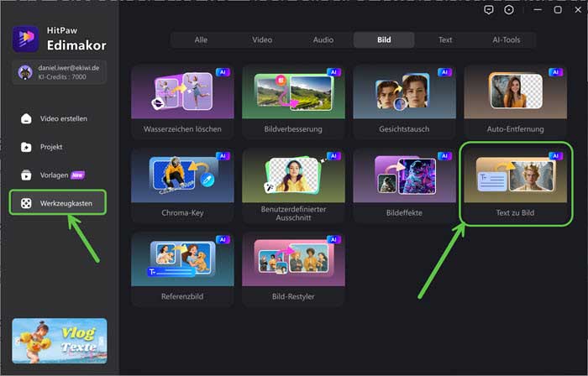Launch Wasserzeichen löschen tool
The image size is (588, 376).
(181, 103)
